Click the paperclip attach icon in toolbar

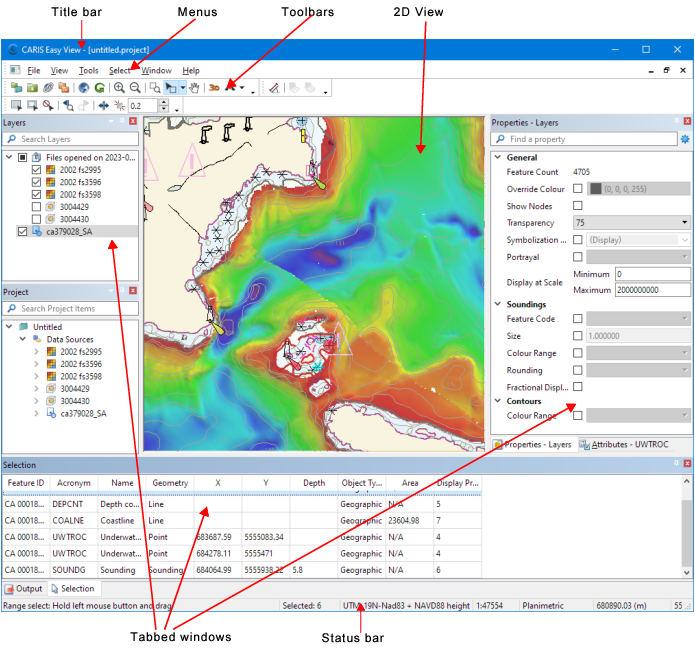[48, 88]
